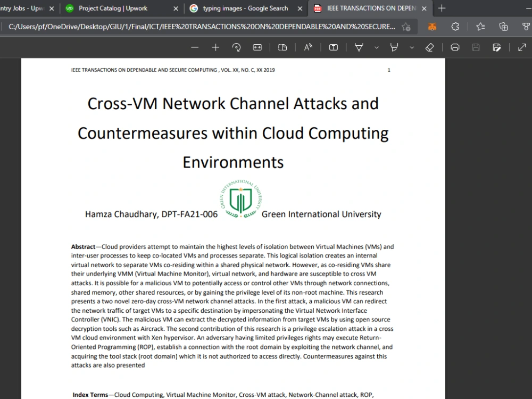Screen dimensions: 532x399
Task: Rotate the PDF page
Action: click(x=237, y=47)
